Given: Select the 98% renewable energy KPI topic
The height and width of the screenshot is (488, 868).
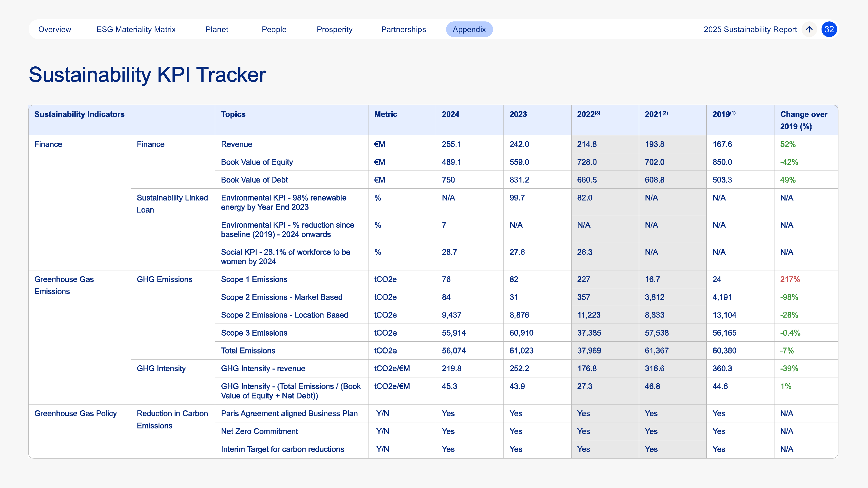Looking at the screenshot, I should (x=283, y=202).
